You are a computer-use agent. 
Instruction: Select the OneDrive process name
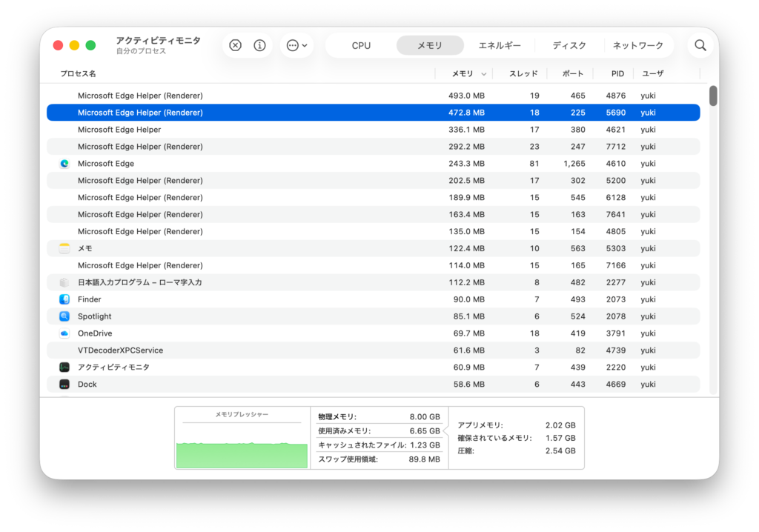click(95, 333)
